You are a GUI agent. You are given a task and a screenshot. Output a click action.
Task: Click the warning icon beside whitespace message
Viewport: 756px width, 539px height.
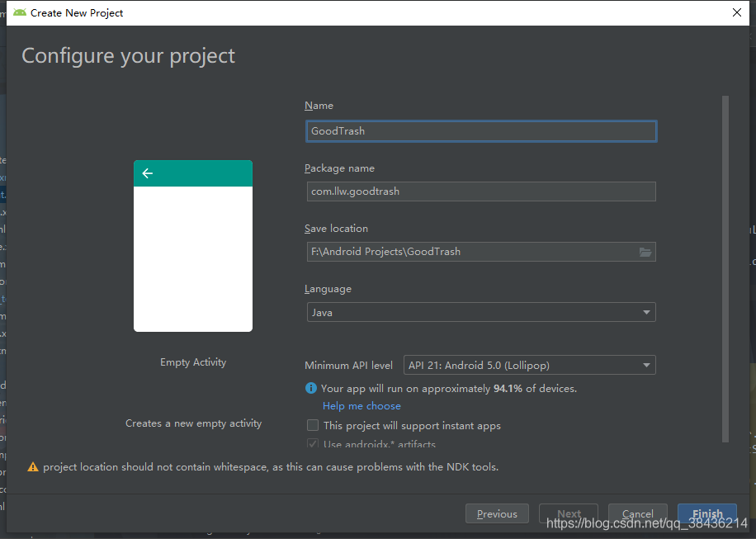point(33,466)
